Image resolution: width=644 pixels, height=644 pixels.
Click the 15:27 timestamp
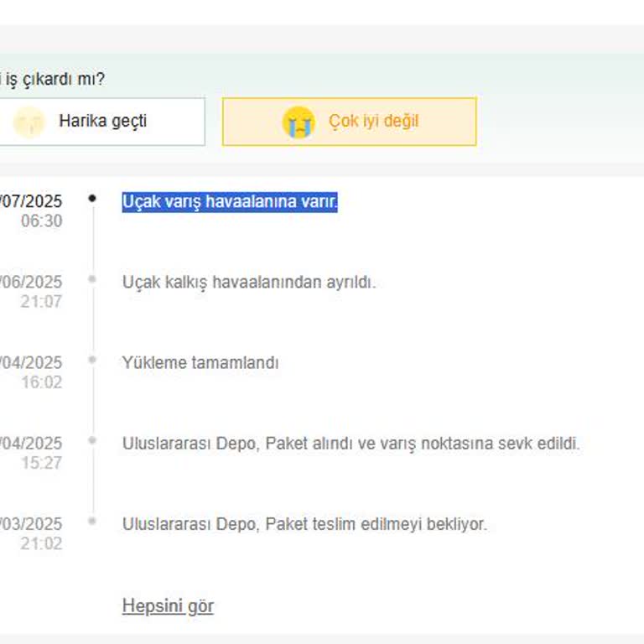point(41,463)
